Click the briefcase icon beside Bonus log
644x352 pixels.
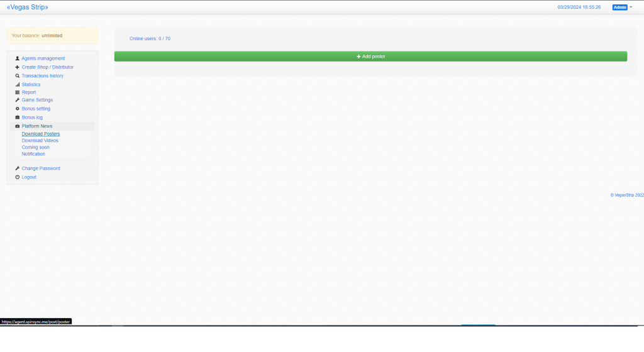(17, 118)
